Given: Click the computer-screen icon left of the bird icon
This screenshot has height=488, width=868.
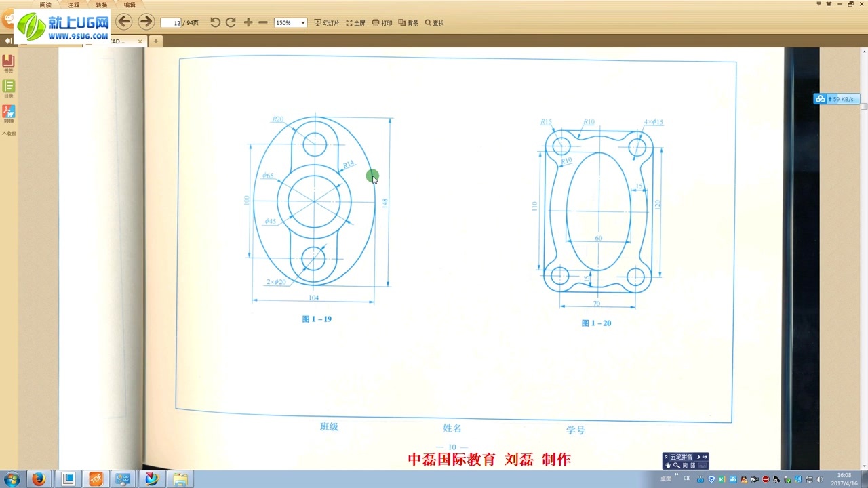Looking at the screenshot, I should point(123,479).
